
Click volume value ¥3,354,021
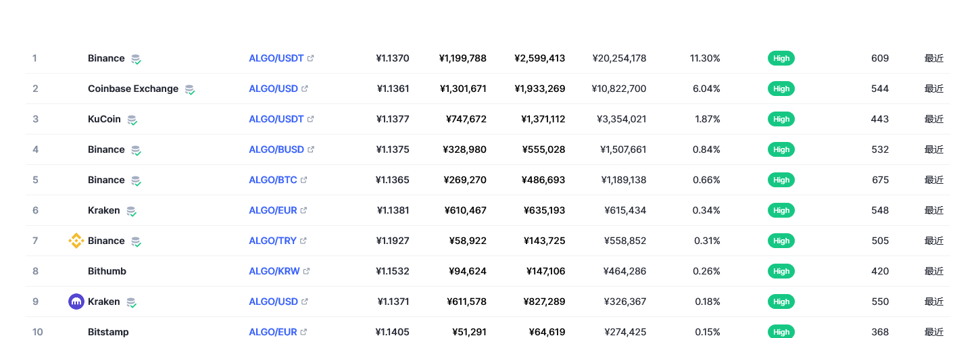622,119
